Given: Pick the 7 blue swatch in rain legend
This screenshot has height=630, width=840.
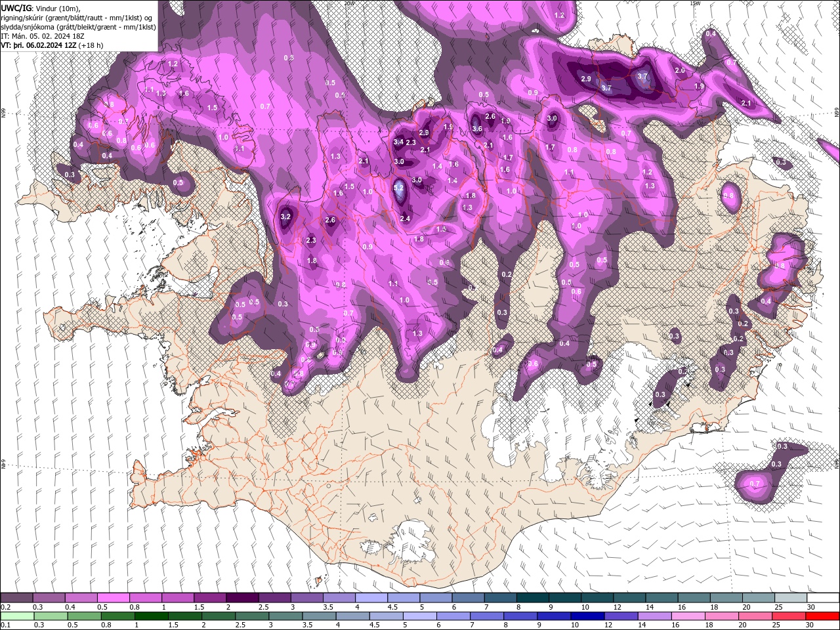Looking at the screenshot, I should click(487, 616).
